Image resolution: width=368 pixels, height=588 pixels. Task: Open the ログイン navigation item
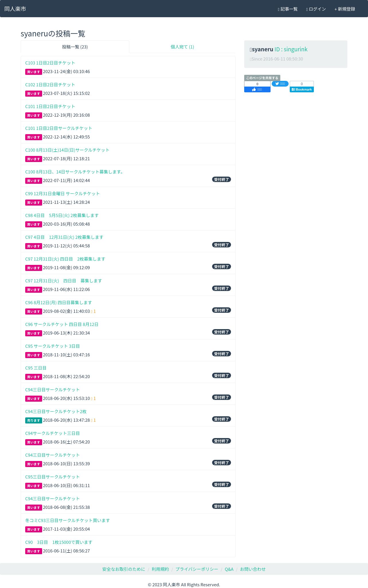tap(316, 9)
